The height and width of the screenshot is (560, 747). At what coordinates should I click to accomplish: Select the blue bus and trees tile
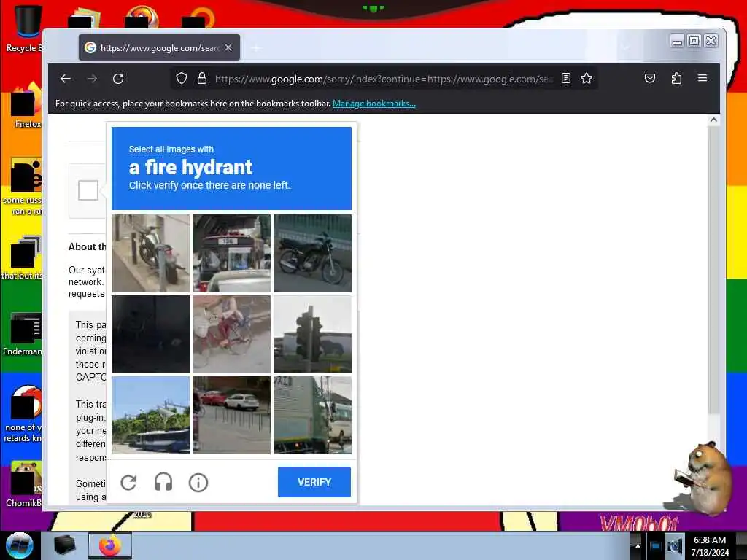(x=150, y=415)
